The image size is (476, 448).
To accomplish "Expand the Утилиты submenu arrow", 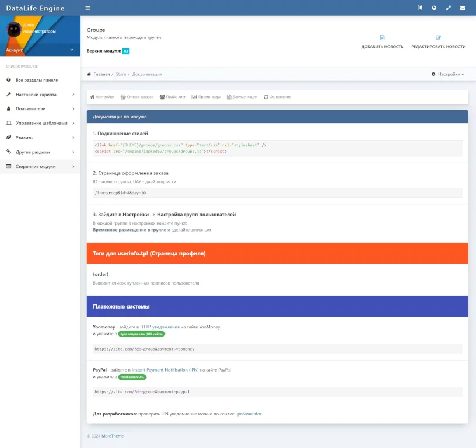I will click(73, 138).
